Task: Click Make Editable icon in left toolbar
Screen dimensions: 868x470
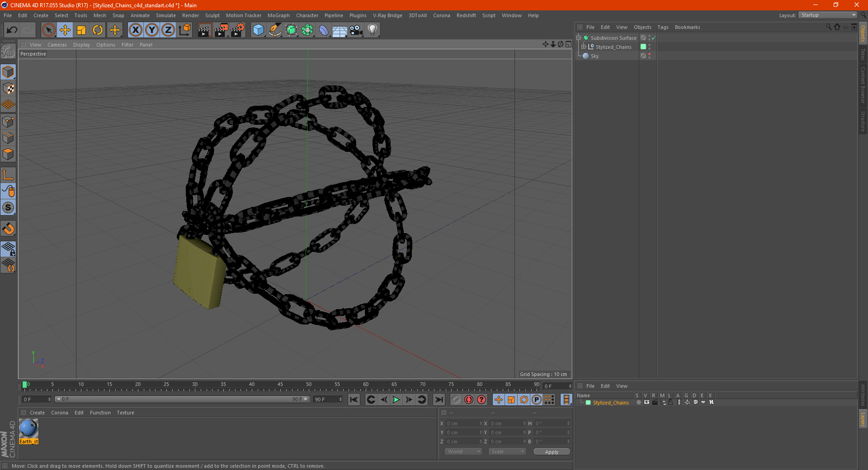Action: (8, 52)
